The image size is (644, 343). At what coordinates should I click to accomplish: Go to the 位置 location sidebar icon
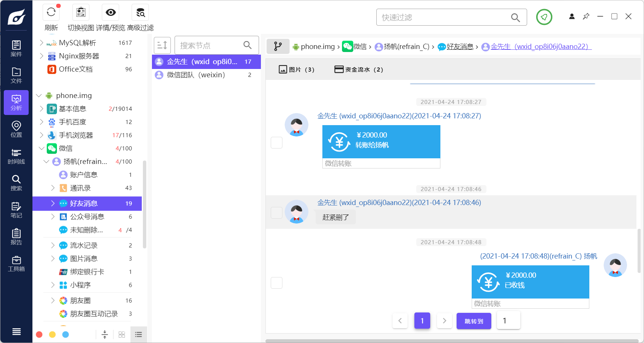[x=16, y=129]
